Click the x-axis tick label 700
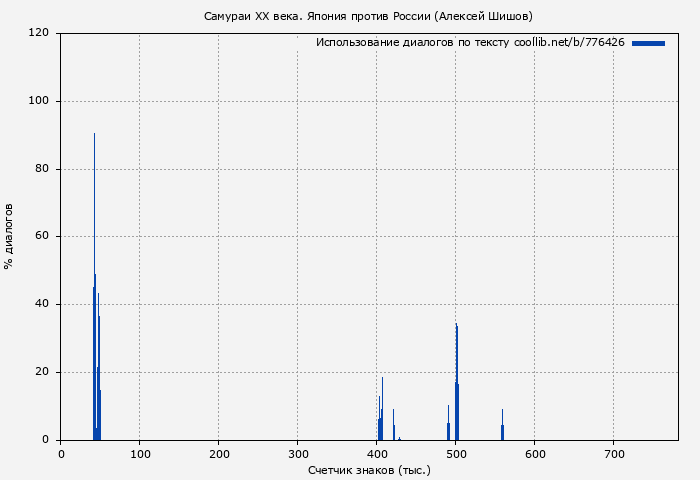This screenshot has height=480, width=700. point(613,454)
